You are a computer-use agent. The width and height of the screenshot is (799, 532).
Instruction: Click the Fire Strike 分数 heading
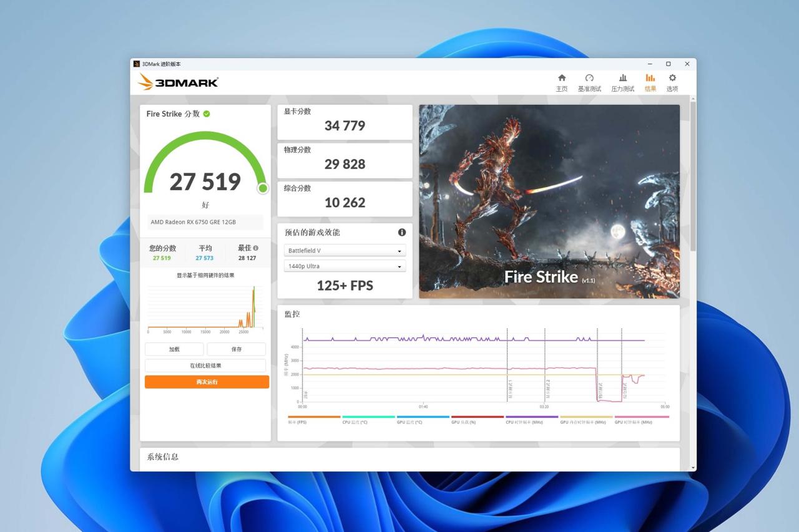pyautogui.click(x=173, y=114)
